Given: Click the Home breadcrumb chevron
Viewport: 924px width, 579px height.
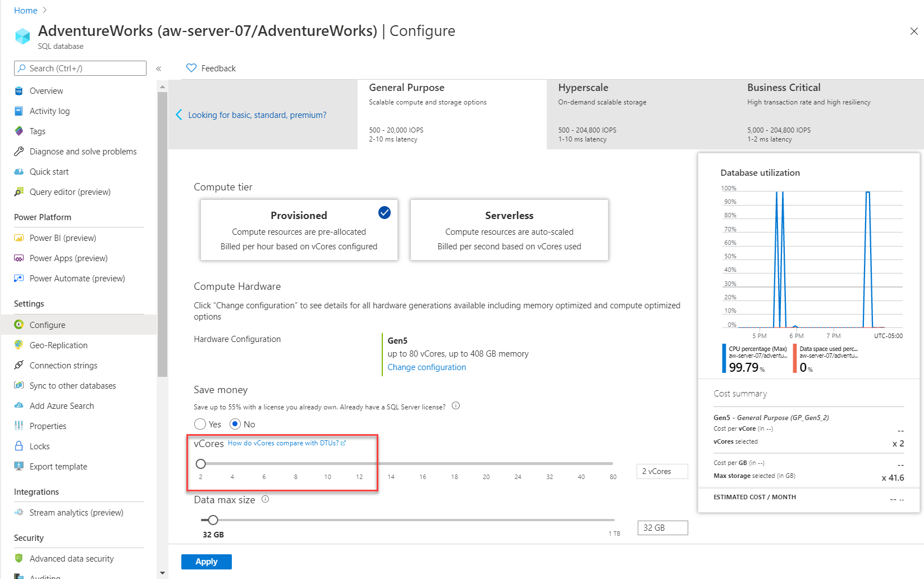Looking at the screenshot, I should [45, 10].
